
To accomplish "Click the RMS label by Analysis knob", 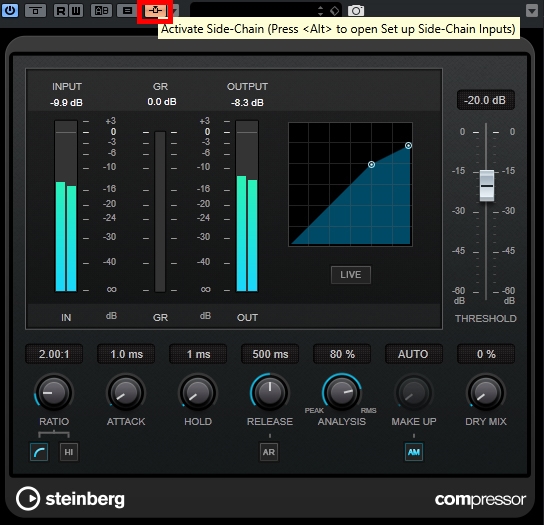I will [368, 410].
